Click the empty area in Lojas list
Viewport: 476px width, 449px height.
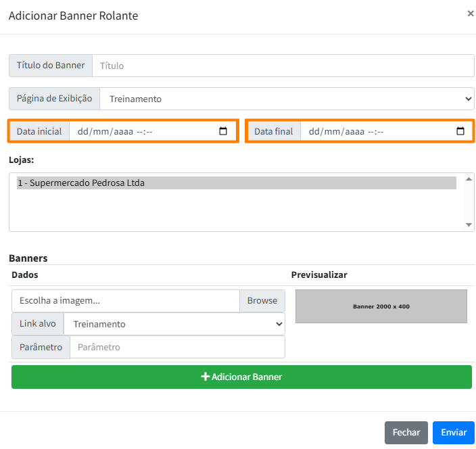(236, 211)
